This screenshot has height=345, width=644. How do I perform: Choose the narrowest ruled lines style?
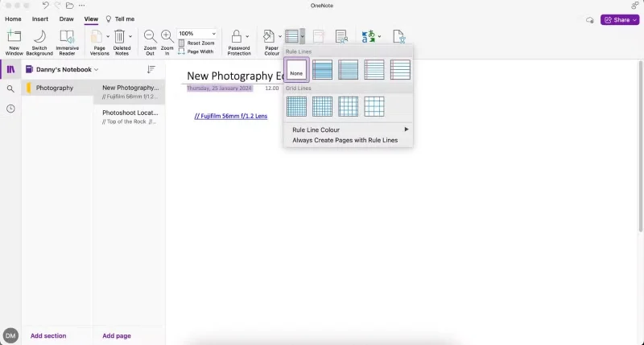click(323, 70)
